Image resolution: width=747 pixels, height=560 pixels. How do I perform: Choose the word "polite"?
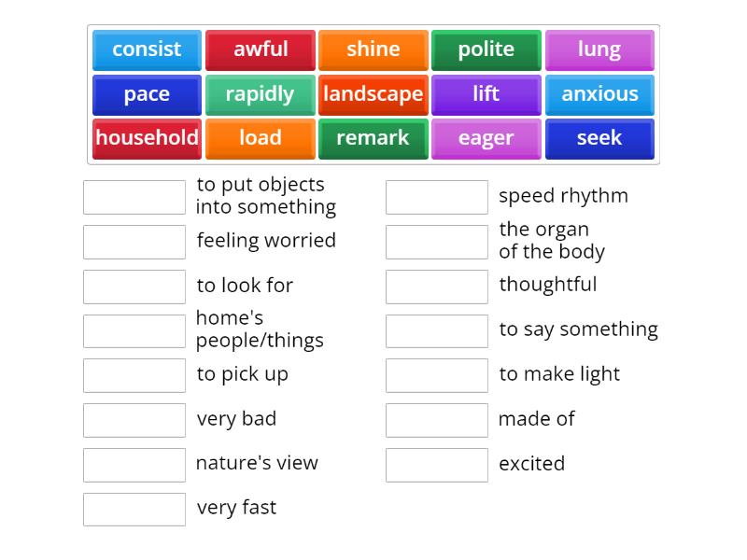486,49
